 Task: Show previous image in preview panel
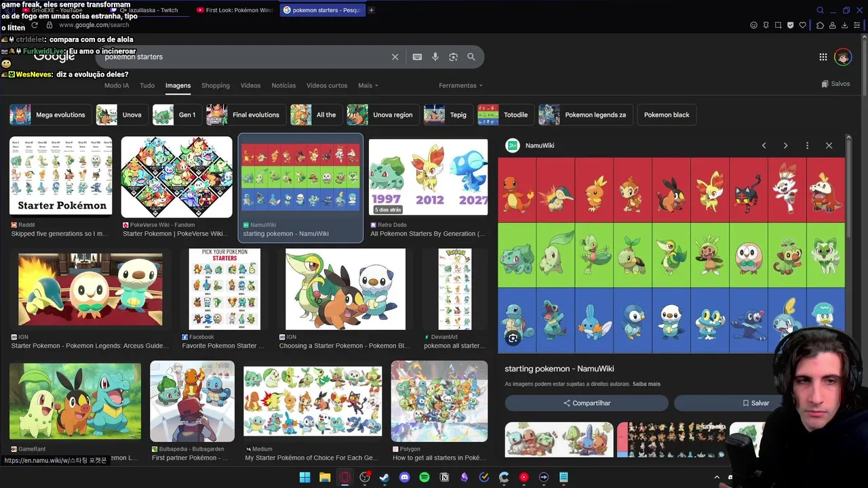coord(764,146)
